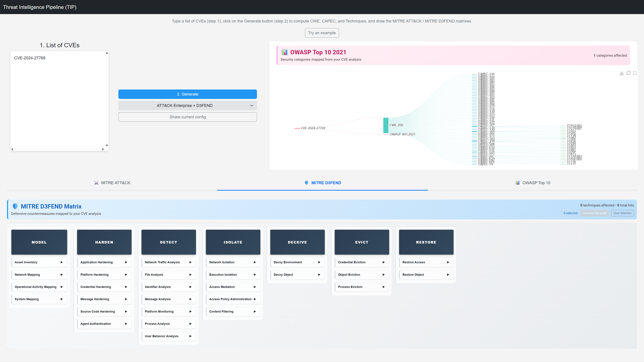The image size is (644, 362).
Task: Expand the chart to fullscreen
Action: pos(635,73)
